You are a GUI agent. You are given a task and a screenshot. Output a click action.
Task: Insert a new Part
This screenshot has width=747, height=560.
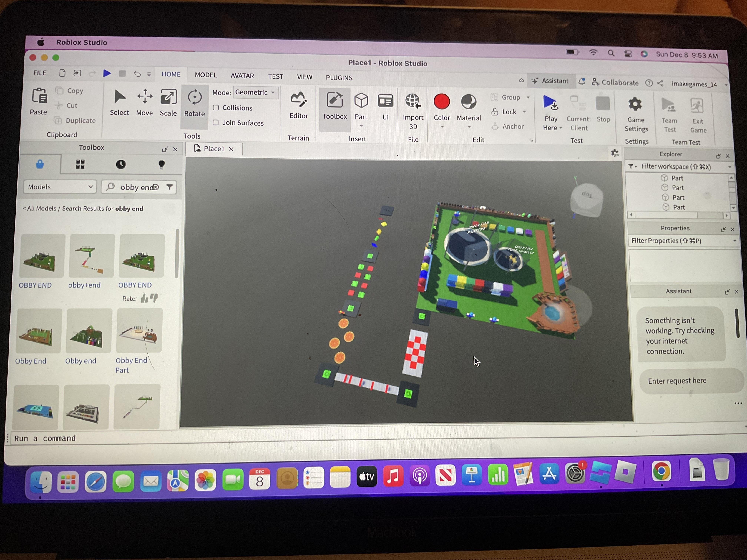click(x=361, y=101)
